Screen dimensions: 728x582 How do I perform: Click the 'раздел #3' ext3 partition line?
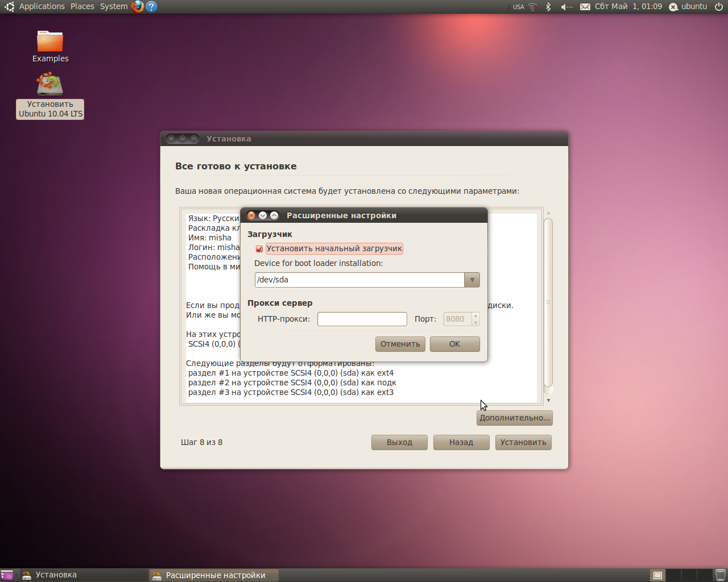coord(291,392)
